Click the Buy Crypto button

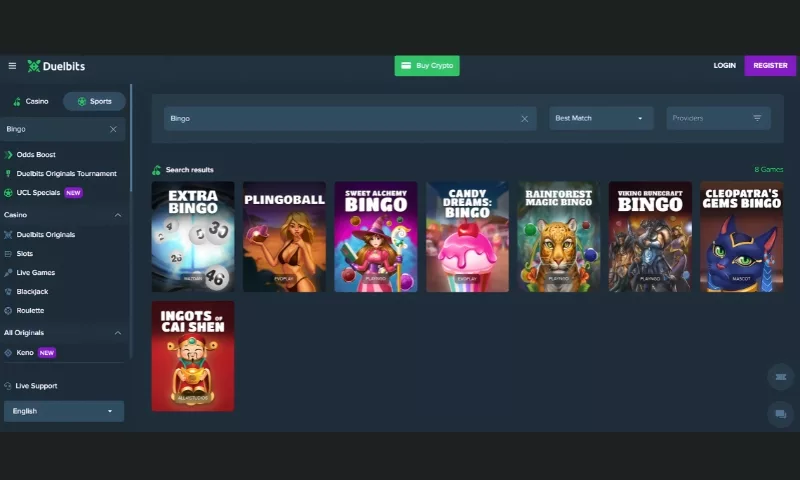427,66
